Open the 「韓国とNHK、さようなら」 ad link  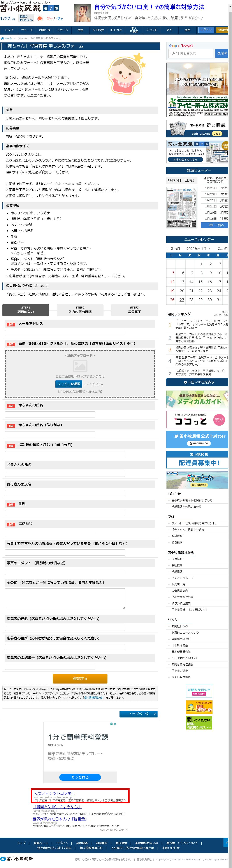[x=57, y=807]
